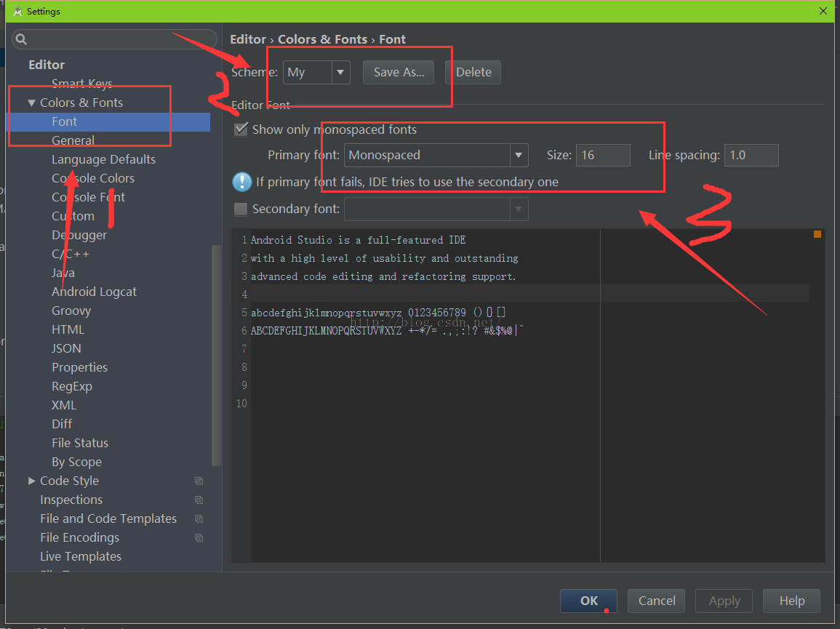Click the info icon beside primary font note

pos(241,182)
